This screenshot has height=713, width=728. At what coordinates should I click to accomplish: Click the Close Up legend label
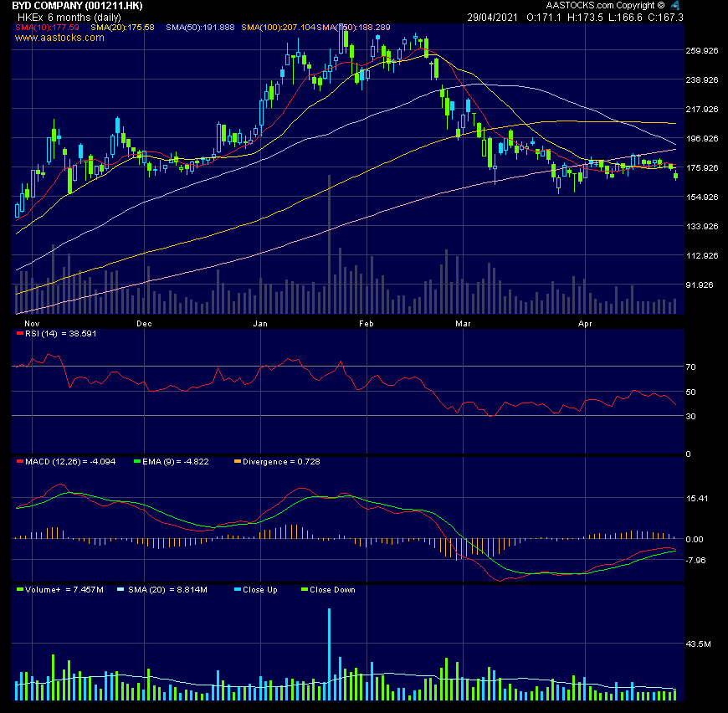(260, 589)
